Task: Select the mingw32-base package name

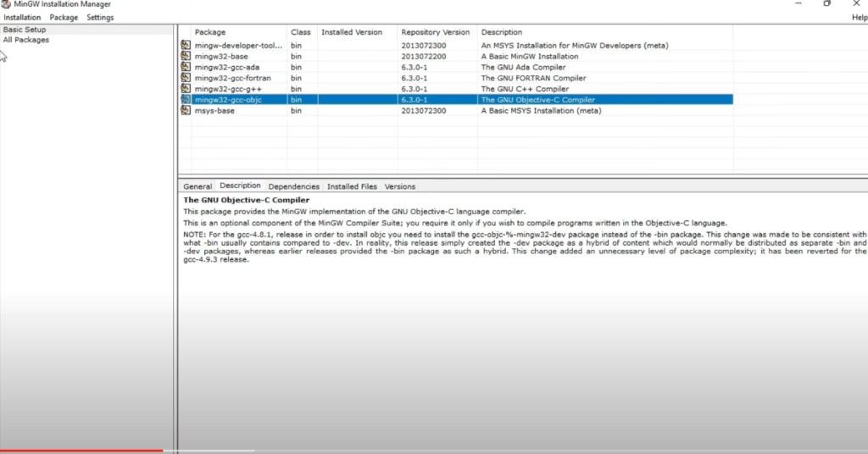Action: (x=221, y=57)
